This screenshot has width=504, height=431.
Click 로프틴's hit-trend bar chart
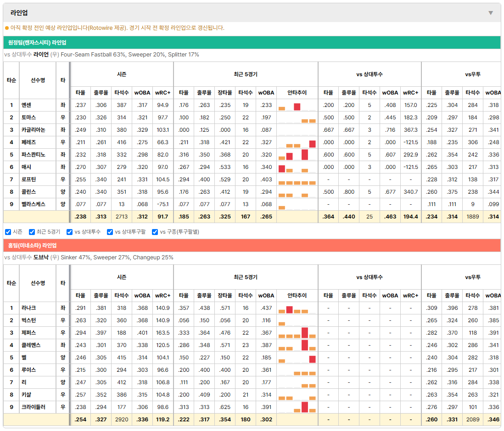(x=297, y=179)
